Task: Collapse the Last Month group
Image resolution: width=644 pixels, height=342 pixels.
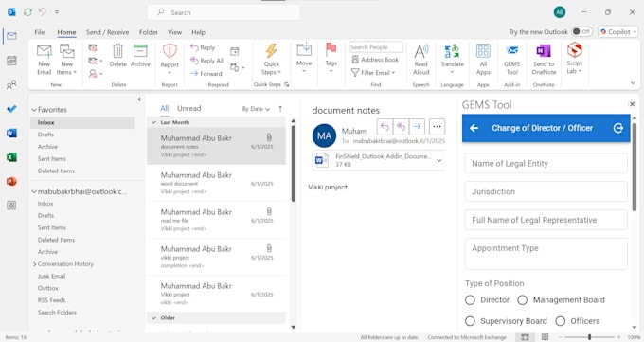Action: (x=153, y=122)
